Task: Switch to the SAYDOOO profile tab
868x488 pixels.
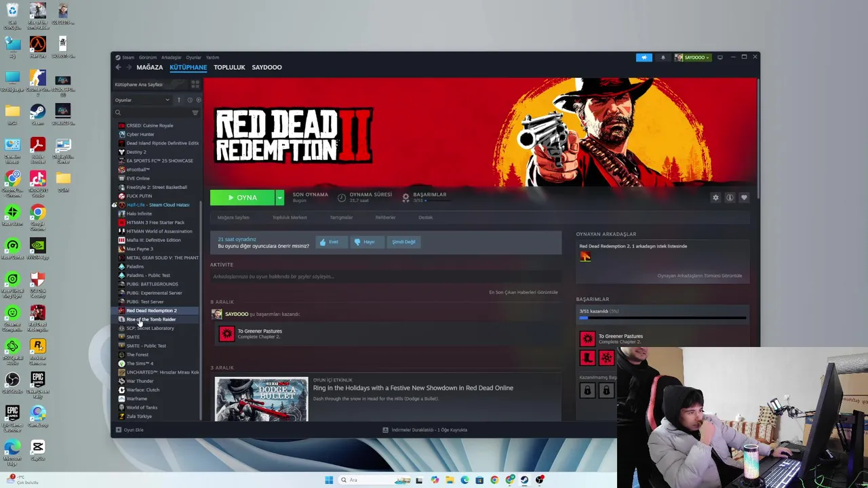Action: 267,67
